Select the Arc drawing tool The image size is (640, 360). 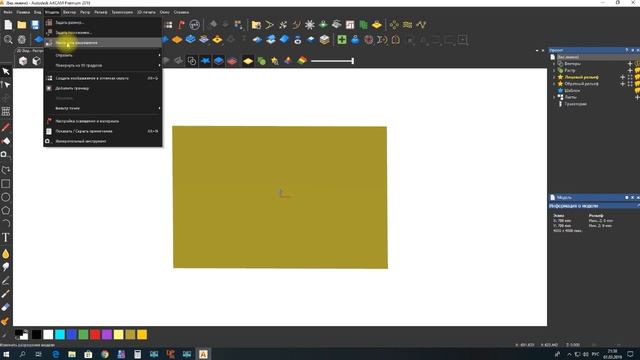(x=6, y=223)
